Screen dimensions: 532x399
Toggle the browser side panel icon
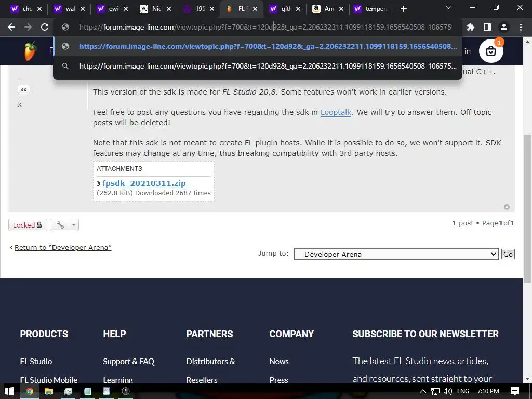487,27
